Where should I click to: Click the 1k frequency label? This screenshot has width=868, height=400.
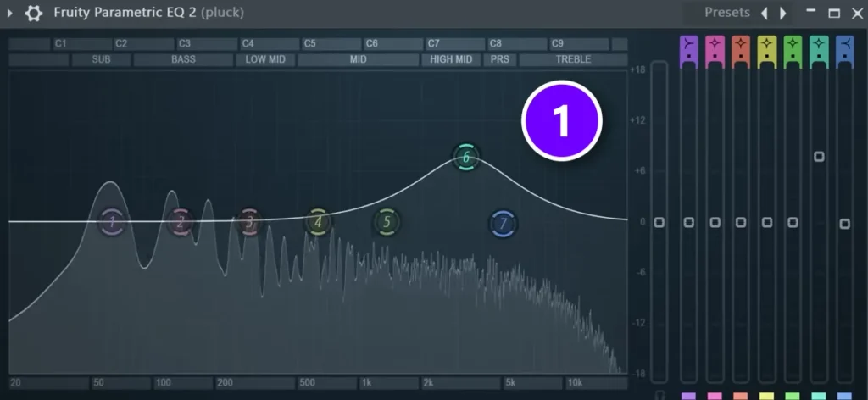[x=366, y=383]
